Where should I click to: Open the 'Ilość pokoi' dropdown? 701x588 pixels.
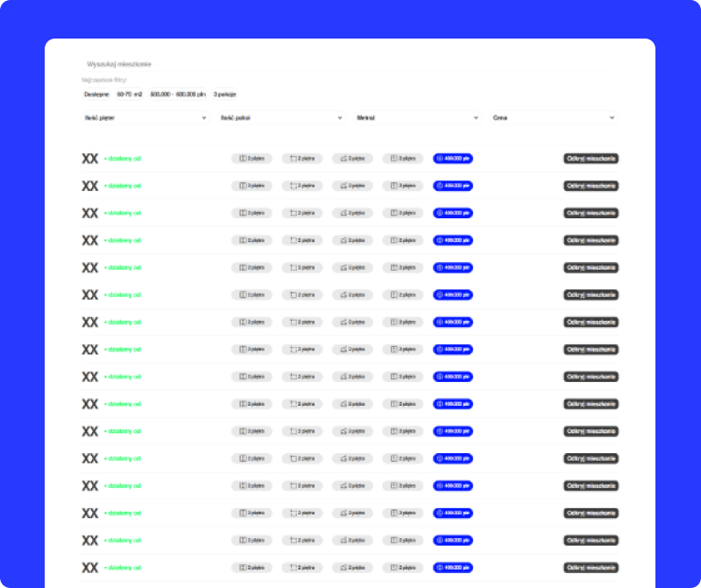click(x=281, y=118)
